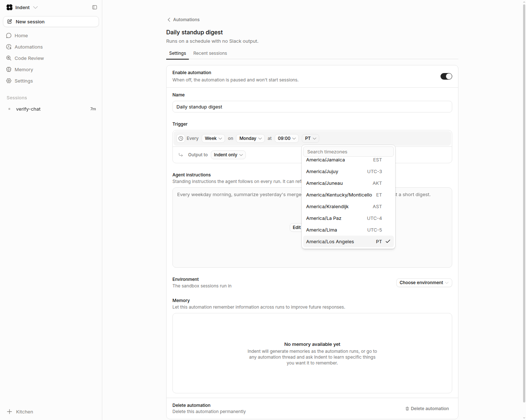Select America/Jujuy timezone

tap(348, 172)
